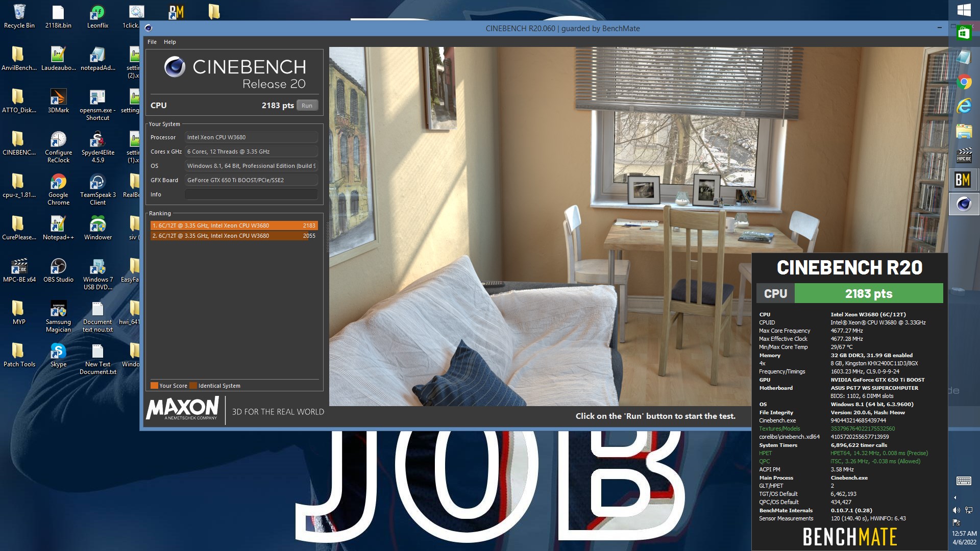Viewport: 980px width, 551px height.
Task: Open the ATTO_Disk folder icon
Action: pyautogui.click(x=19, y=101)
